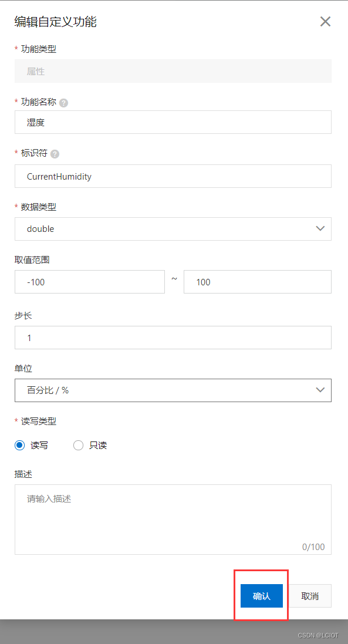Select the 只读 radio option
The image size is (348, 644).
[x=78, y=445]
